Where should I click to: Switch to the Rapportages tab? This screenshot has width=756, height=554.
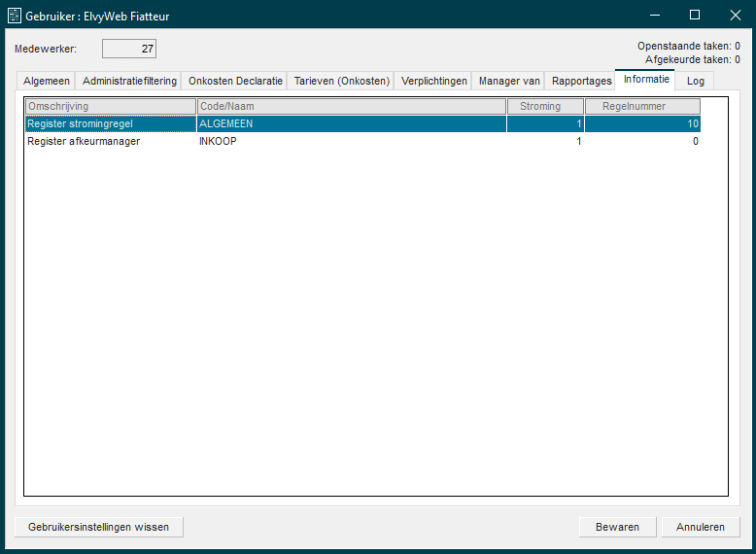tap(581, 81)
